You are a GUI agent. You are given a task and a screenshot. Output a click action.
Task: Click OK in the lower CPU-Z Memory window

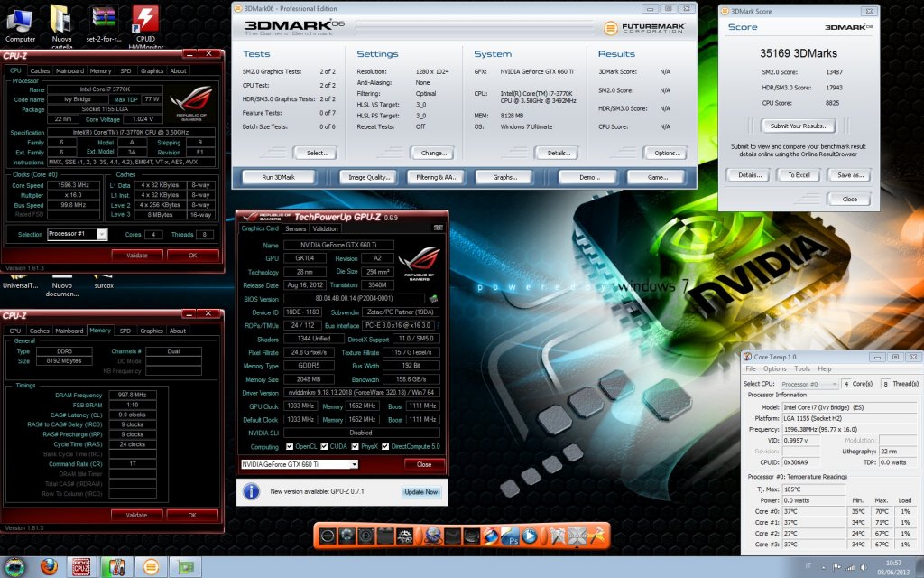click(x=193, y=515)
